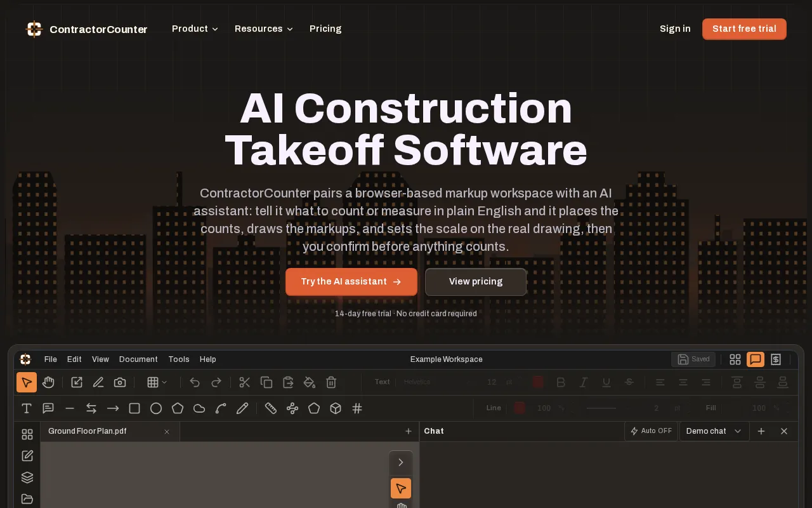
Task: Toggle the Auto OFF chat mode
Action: tap(651, 431)
